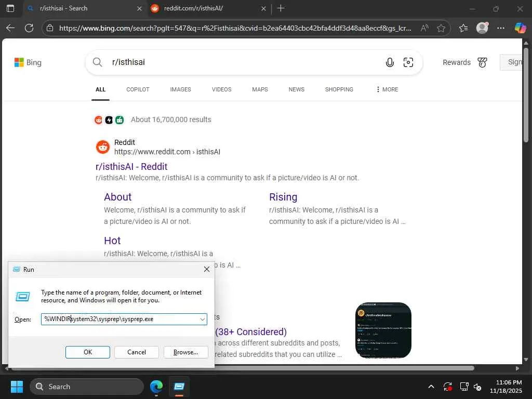532x399 pixels.
Task: Expand the MORE search options
Action: click(x=387, y=89)
